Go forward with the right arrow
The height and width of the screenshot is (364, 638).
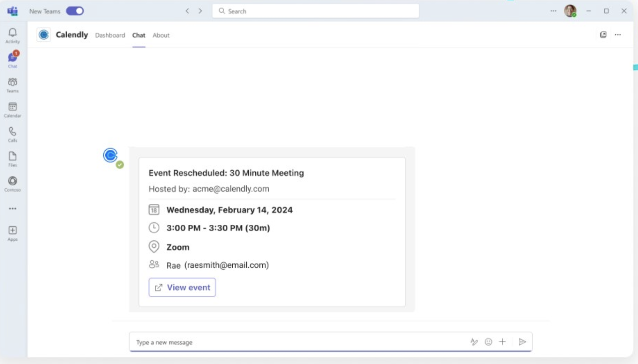pos(200,11)
